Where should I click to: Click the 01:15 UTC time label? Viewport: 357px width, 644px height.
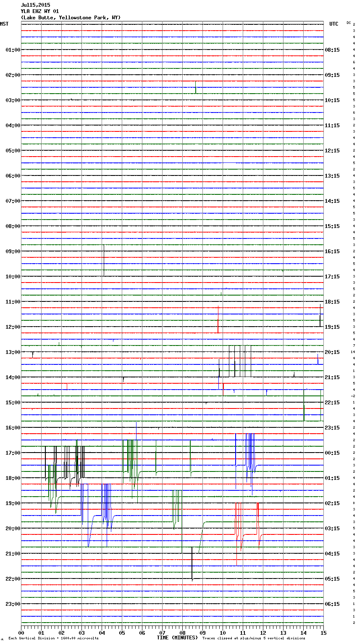point(332,478)
